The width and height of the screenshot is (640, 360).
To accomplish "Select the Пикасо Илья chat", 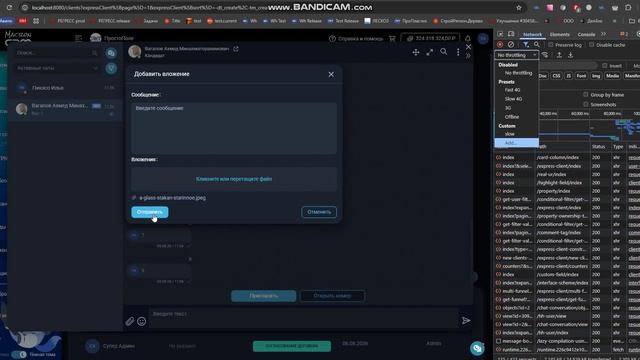I will pos(65,88).
